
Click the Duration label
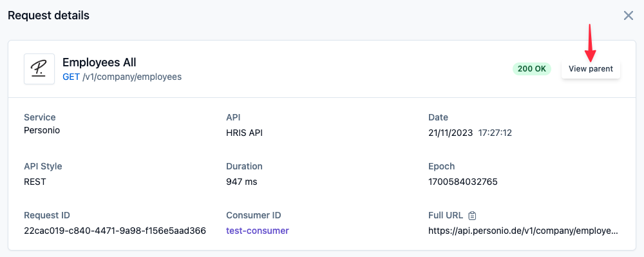pyautogui.click(x=244, y=166)
